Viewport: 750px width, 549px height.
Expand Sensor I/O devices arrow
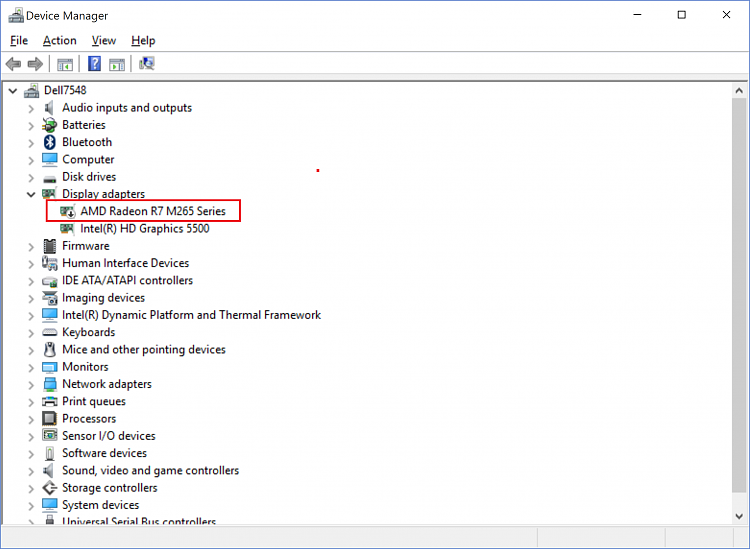point(31,437)
